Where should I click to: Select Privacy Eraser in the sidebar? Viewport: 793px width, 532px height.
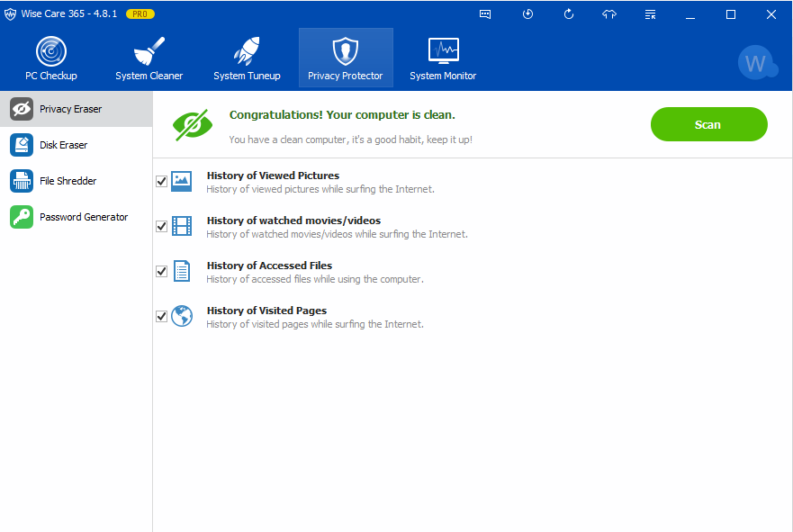(76, 109)
